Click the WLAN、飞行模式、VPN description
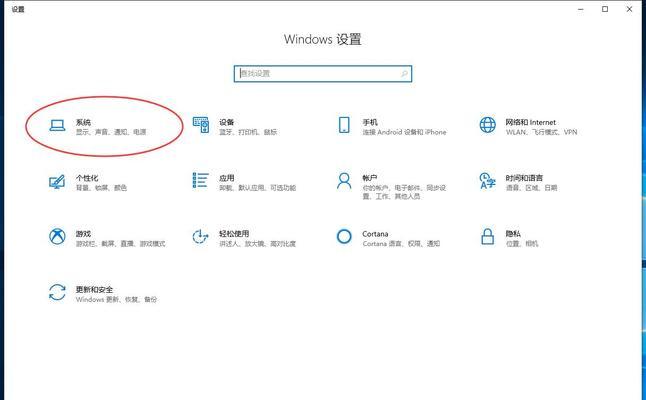The height and width of the screenshot is (400, 646). click(541, 132)
